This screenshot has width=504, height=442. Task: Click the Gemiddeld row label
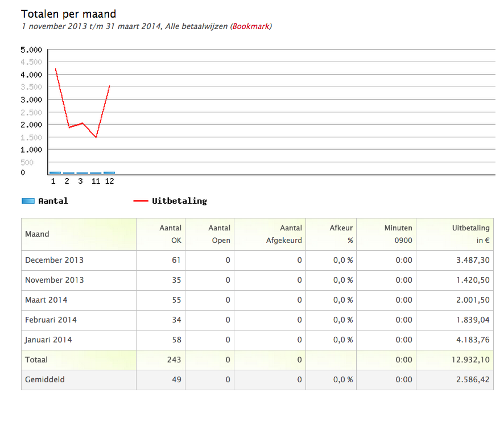point(45,379)
